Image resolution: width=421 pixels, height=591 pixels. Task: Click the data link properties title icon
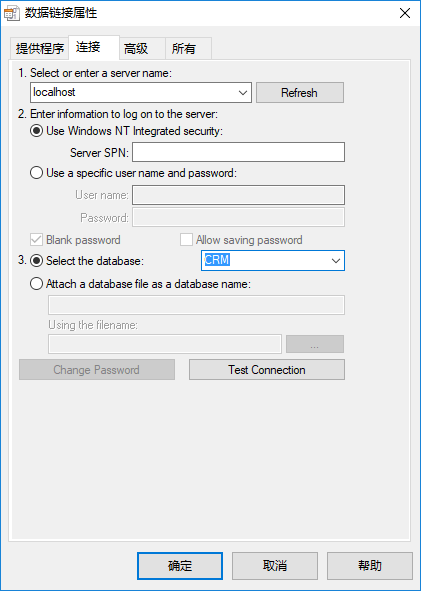point(12,14)
